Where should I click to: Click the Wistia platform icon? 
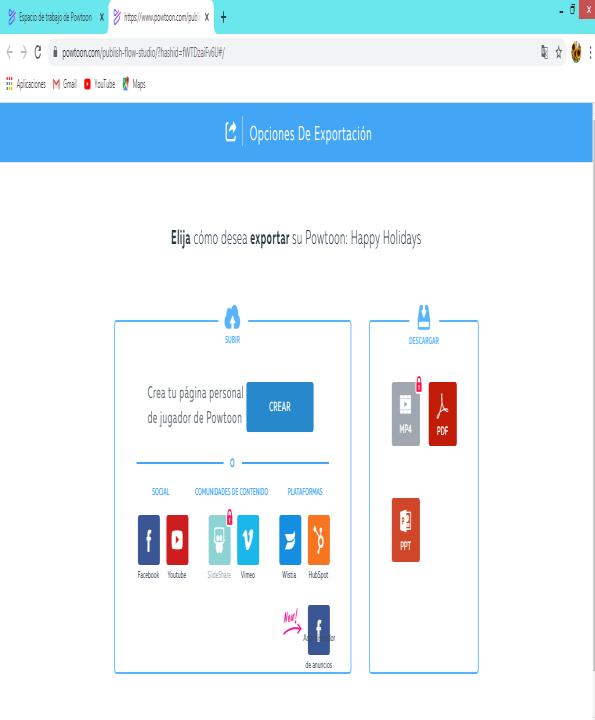coord(290,540)
